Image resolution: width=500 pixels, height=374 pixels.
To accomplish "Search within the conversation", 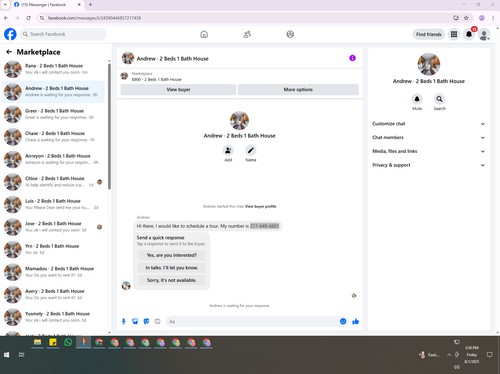I will tap(439, 99).
